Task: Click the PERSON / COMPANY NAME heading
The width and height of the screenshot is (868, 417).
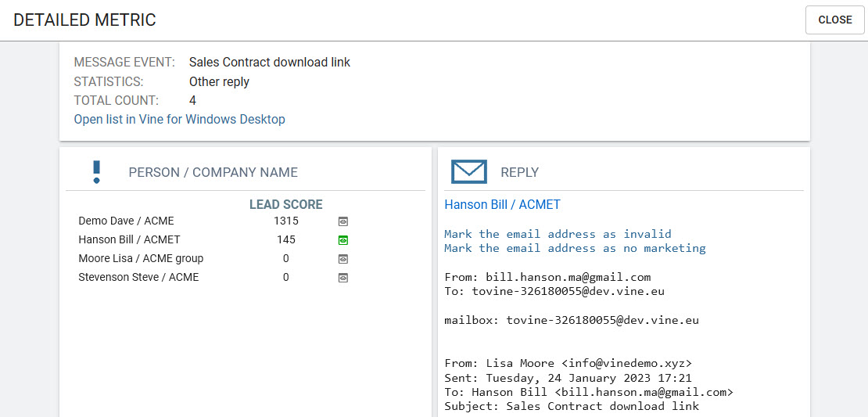Action: (213, 173)
